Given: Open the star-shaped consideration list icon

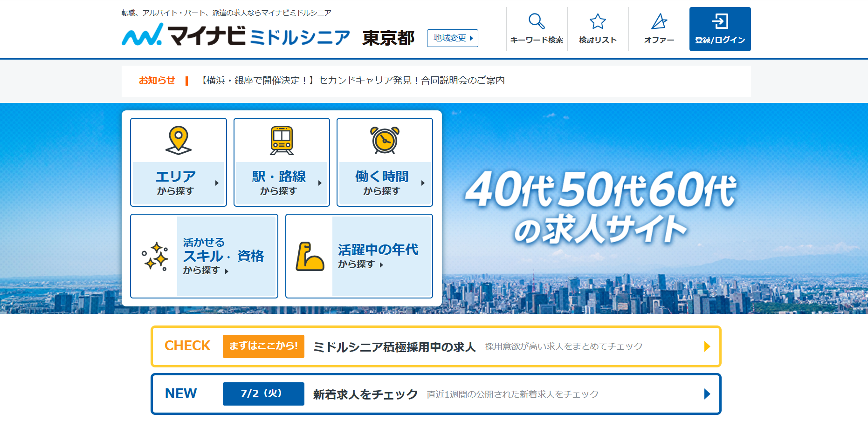Looking at the screenshot, I should 598,21.
